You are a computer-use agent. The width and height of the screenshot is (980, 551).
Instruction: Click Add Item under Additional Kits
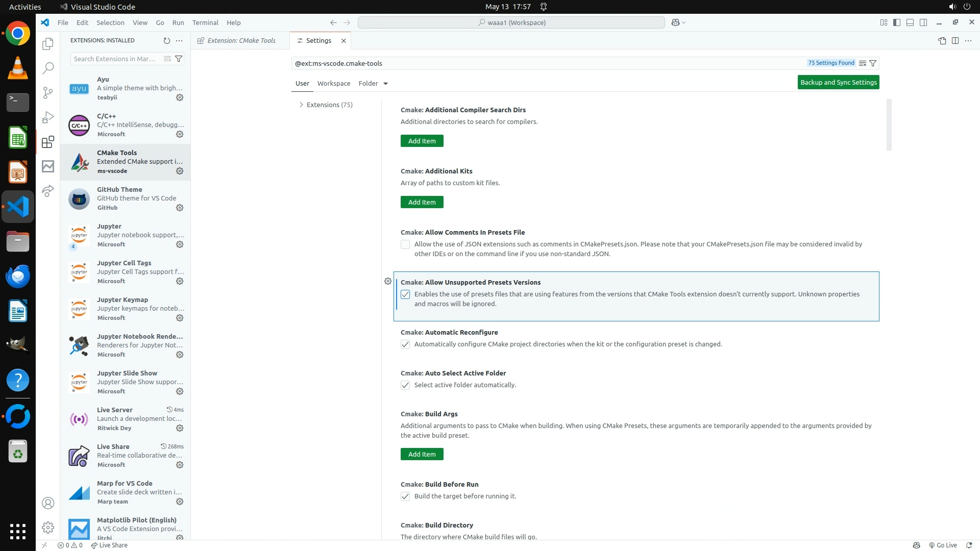422,202
